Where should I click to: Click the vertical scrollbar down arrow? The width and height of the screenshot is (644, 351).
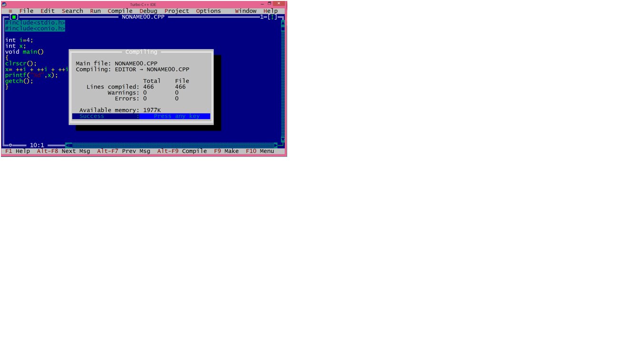click(283, 140)
